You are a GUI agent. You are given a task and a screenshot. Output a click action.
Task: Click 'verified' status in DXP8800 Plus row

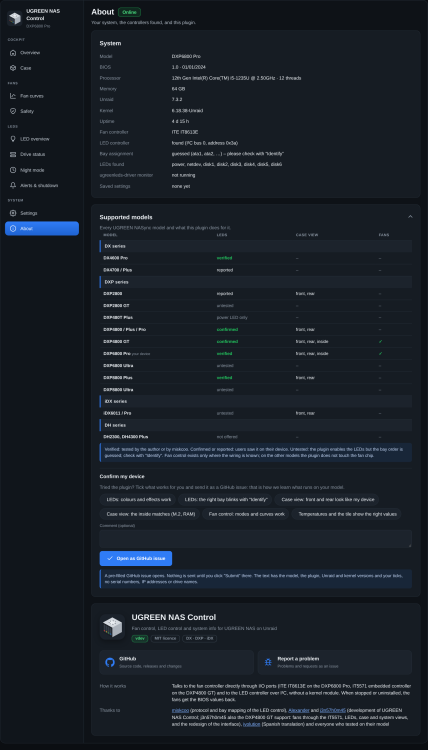224,377
